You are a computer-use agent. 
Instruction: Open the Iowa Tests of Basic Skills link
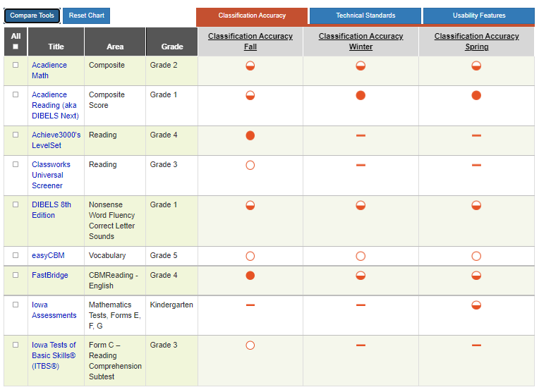54,355
